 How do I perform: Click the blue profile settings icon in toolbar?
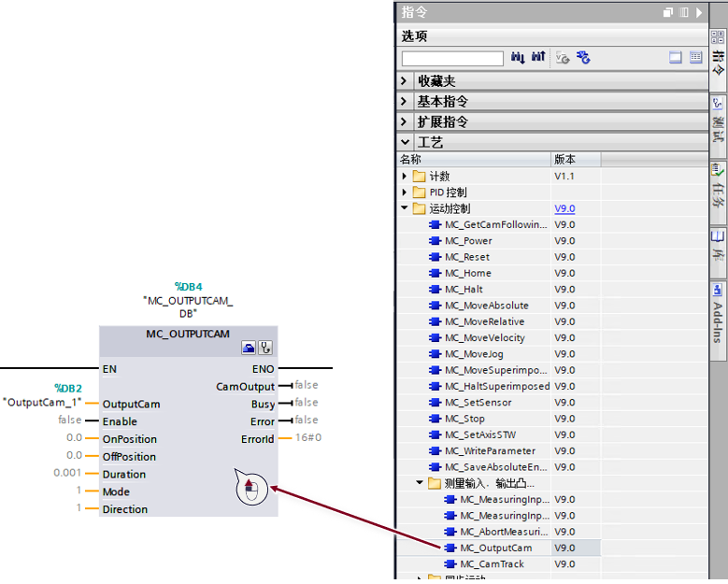[583, 58]
